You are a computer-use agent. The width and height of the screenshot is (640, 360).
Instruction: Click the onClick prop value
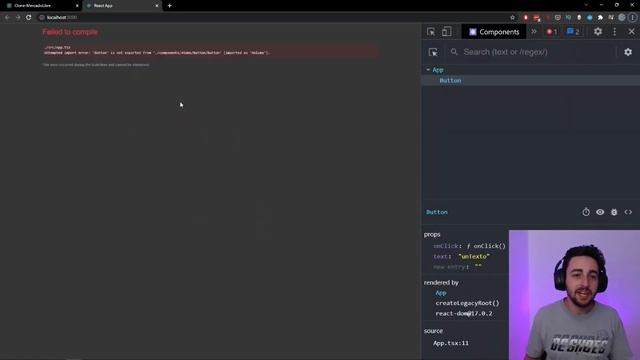pos(486,246)
